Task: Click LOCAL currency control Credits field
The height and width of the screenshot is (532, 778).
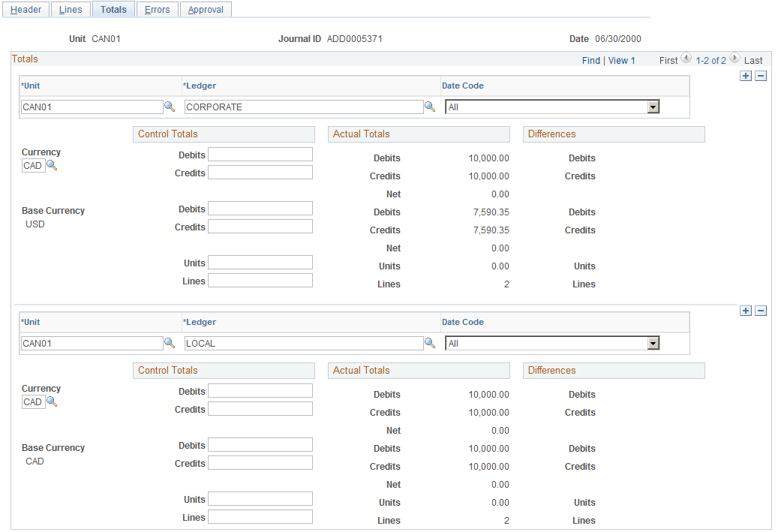Action: pyautogui.click(x=260, y=408)
